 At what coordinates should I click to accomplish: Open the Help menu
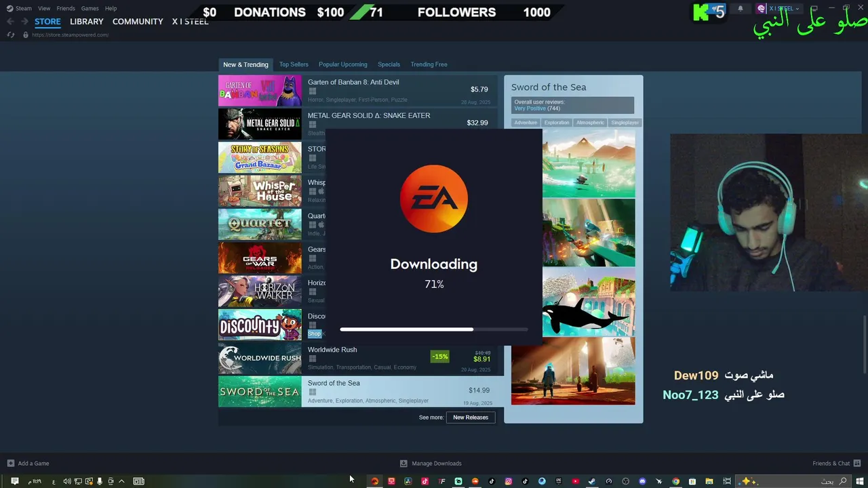(x=111, y=8)
